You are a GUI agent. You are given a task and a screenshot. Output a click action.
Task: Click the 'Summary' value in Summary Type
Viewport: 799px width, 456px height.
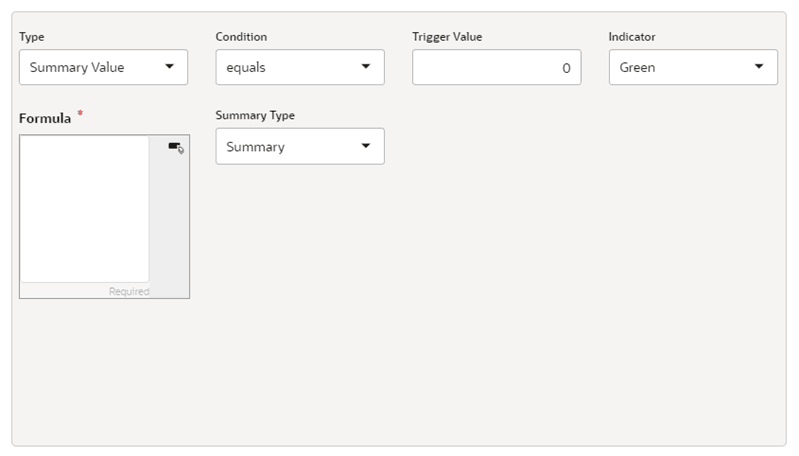pyautogui.click(x=255, y=147)
